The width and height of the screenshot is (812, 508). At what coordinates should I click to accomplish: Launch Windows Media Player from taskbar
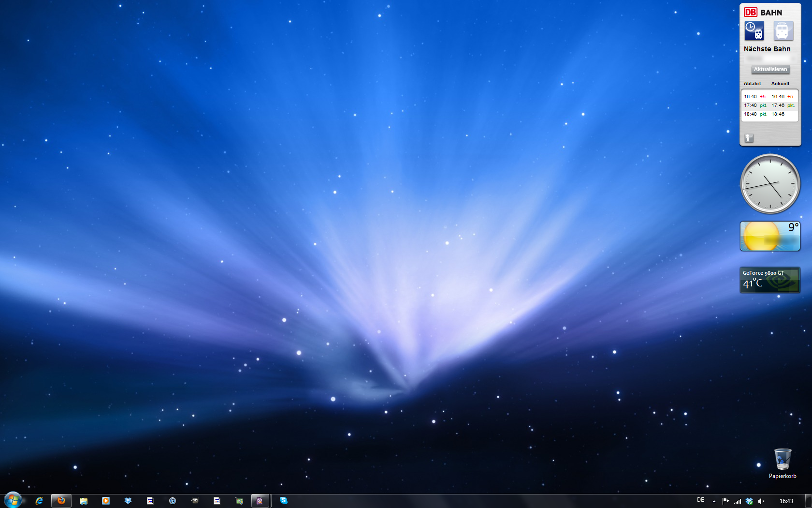tap(106, 501)
